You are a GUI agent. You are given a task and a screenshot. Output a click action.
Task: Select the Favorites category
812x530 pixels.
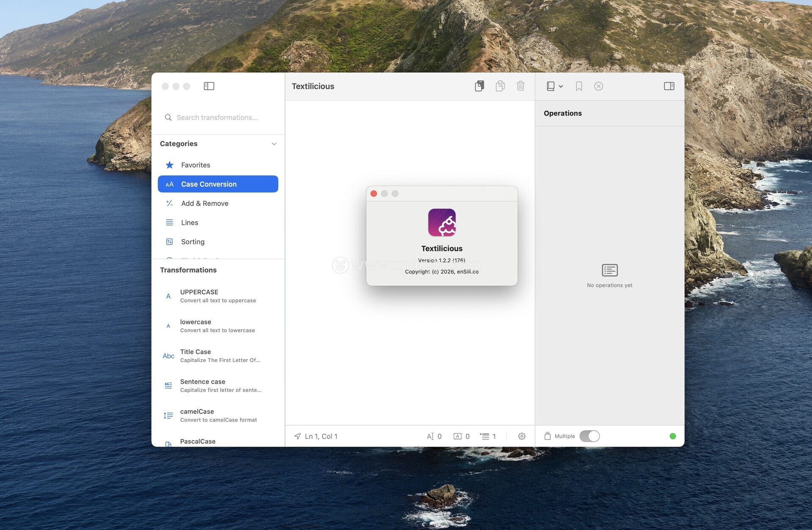pos(195,165)
